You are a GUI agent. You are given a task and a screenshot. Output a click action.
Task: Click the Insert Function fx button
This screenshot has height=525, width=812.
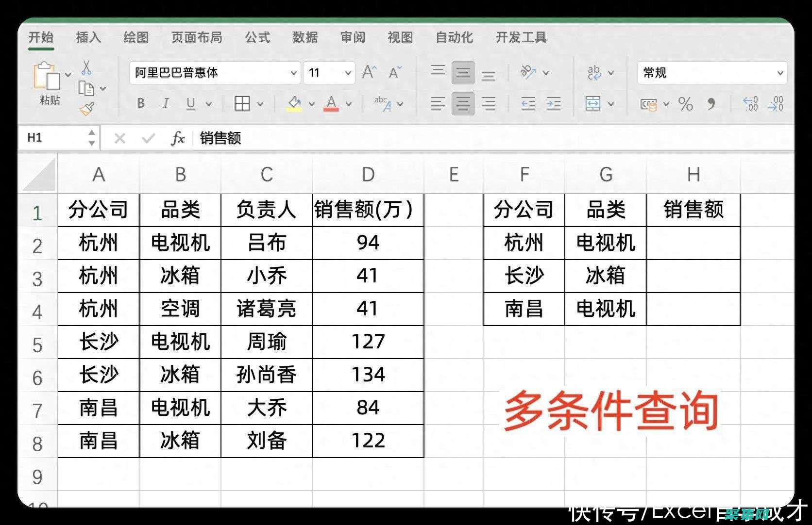tap(178, 139)
